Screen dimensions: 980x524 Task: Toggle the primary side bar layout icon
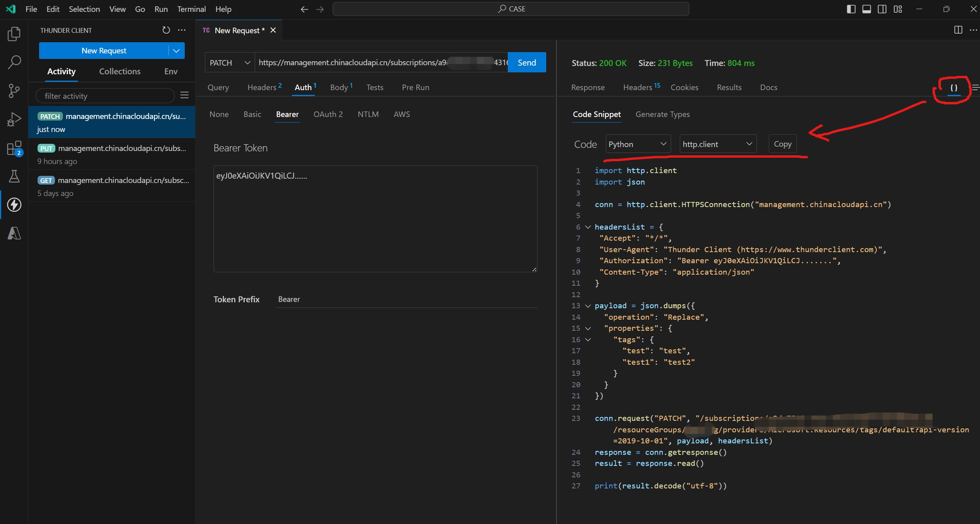[x=851, y=9]
